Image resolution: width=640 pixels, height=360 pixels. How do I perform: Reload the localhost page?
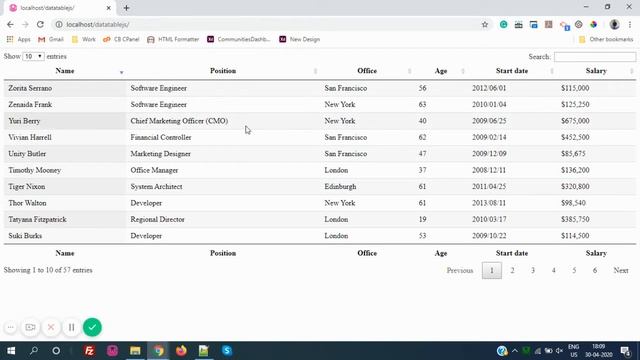(40, 24)
